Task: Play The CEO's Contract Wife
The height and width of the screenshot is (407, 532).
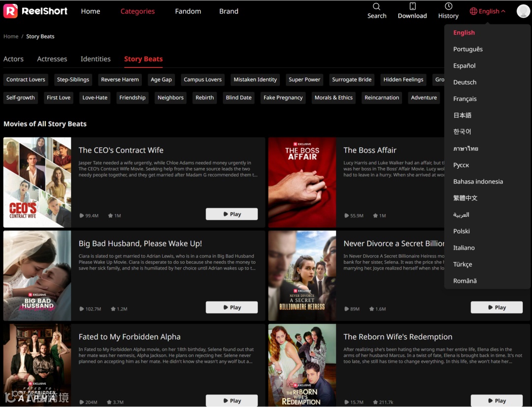Action: click(x=232, y=214)
